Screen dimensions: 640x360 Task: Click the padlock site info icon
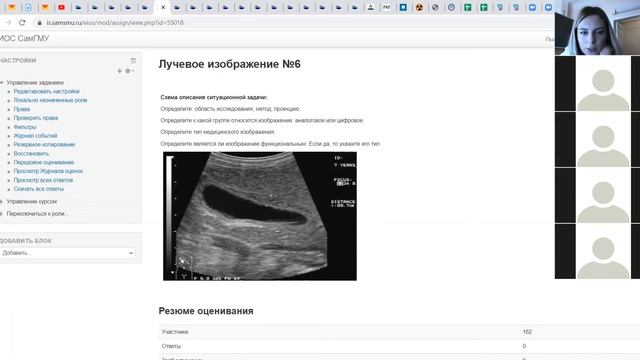[x=40, y=23]
